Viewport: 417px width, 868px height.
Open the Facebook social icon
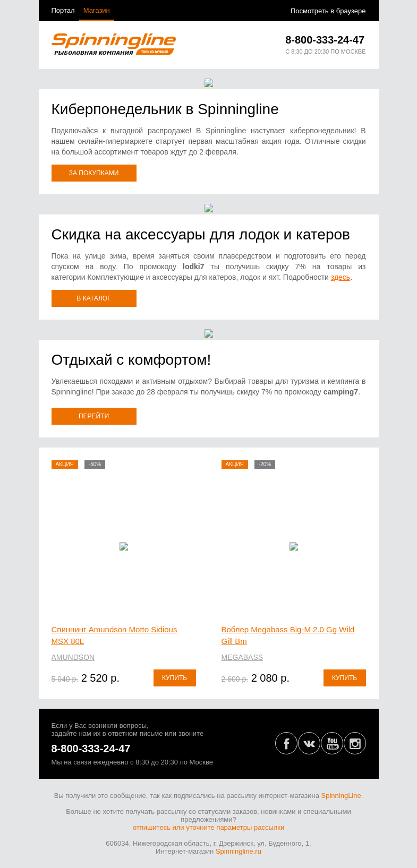click(286, 743)
